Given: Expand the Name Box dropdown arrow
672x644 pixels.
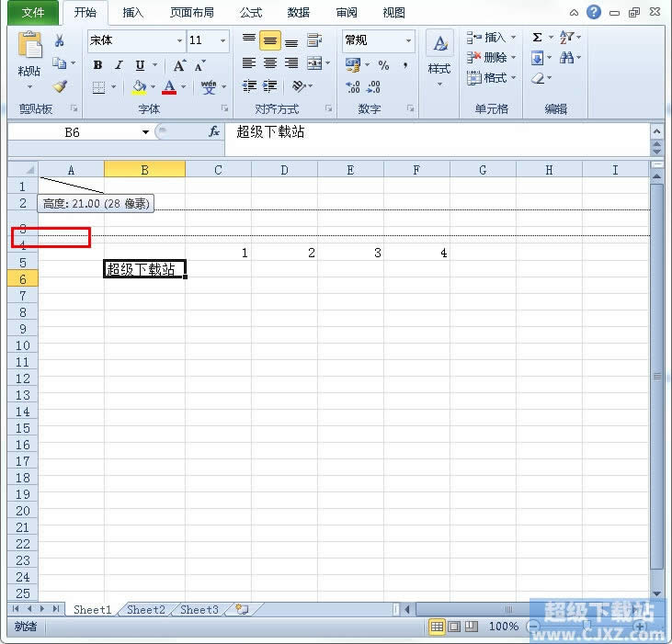Looking at the screenshot, I should (x=146, y=132).
